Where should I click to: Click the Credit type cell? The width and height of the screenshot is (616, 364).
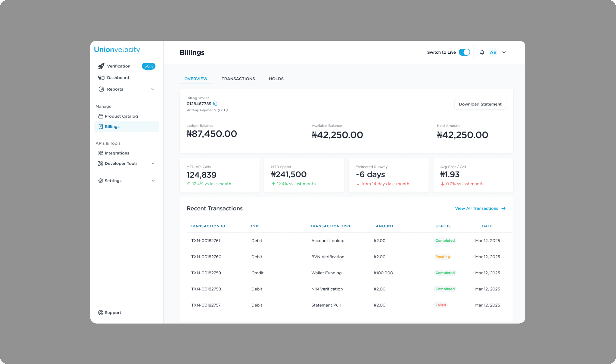point(257,273)
